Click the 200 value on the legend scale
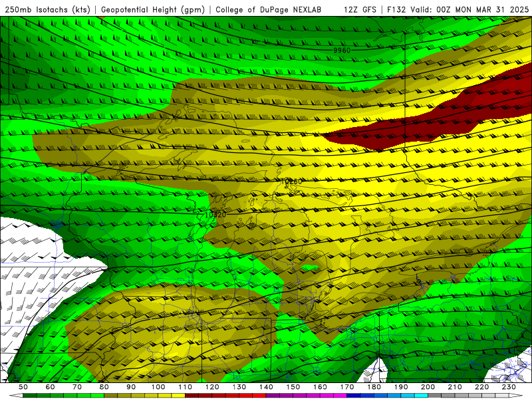This screenshot has width=532, height=399. 428,387
